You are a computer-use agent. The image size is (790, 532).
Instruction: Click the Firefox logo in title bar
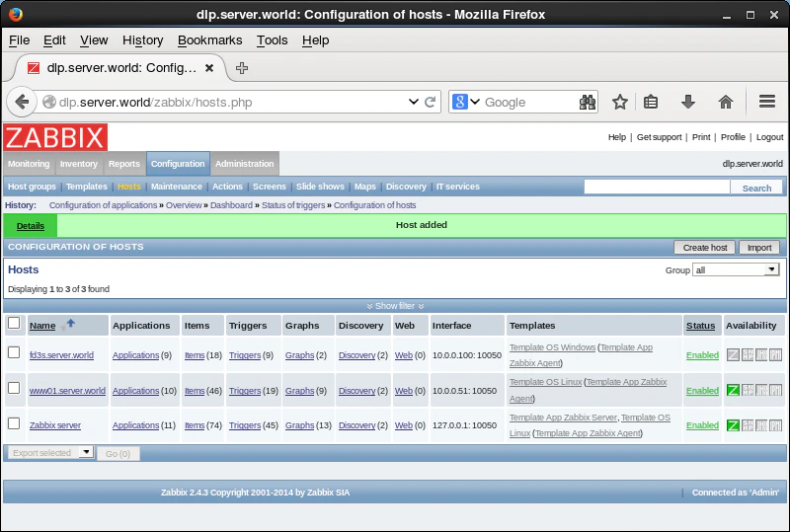(16, 14)
